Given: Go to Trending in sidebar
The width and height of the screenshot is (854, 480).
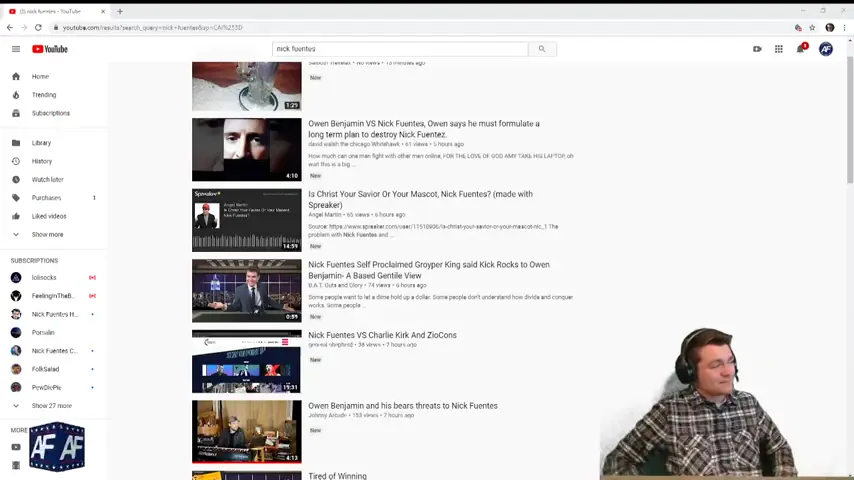Looking at the screenshot, I should click(x=44, y=95).
